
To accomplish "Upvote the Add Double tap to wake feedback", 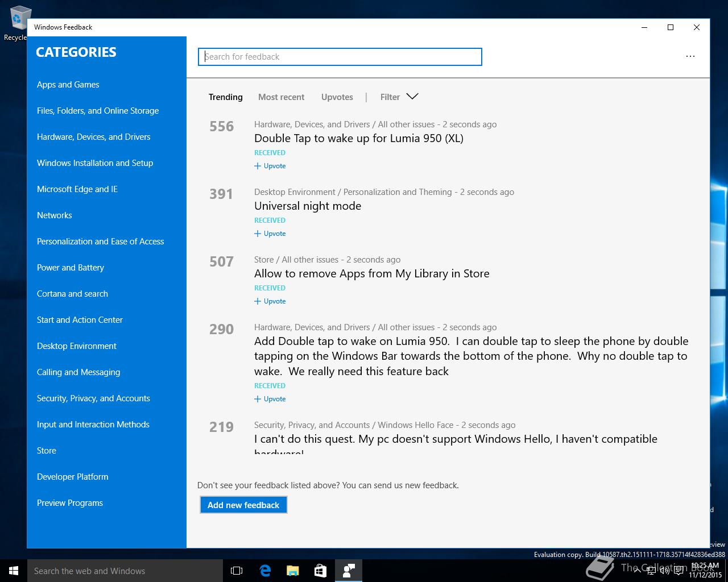I will click(270, 399).
